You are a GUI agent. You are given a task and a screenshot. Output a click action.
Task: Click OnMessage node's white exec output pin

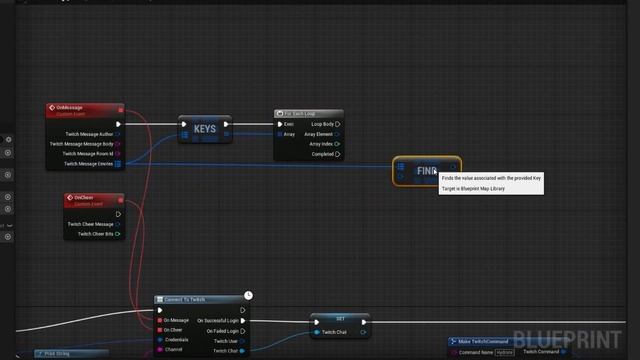click(x=118, y=124)
